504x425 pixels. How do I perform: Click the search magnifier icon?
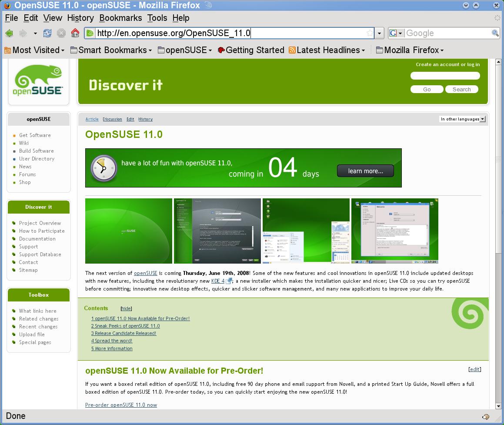495,33
